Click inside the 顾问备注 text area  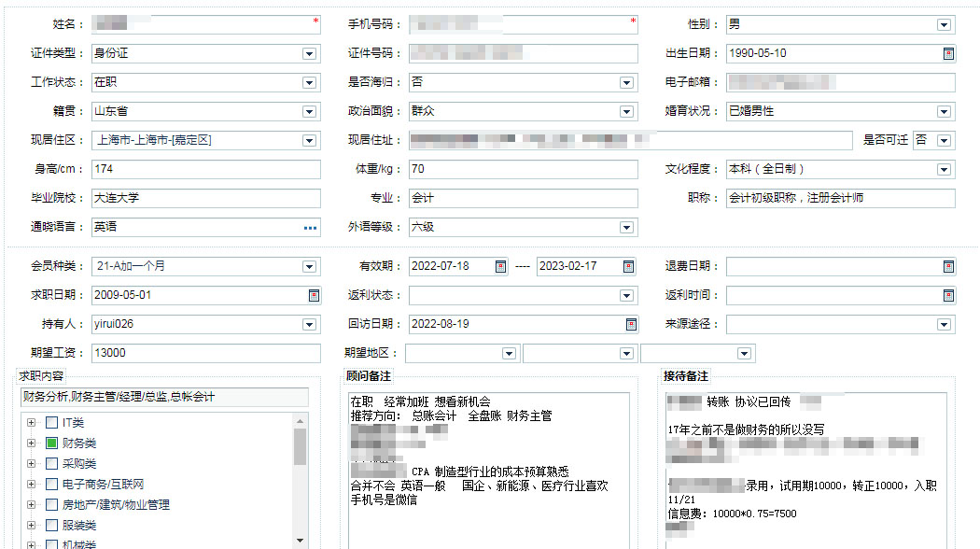point(489,471)
